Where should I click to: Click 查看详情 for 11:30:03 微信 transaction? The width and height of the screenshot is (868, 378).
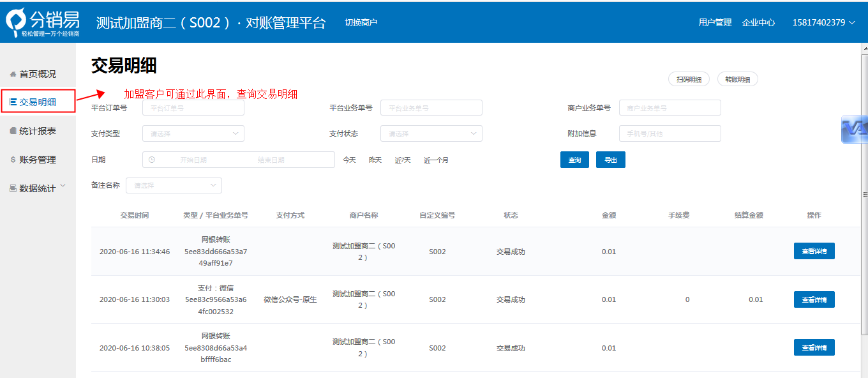(x=814, y=299)
